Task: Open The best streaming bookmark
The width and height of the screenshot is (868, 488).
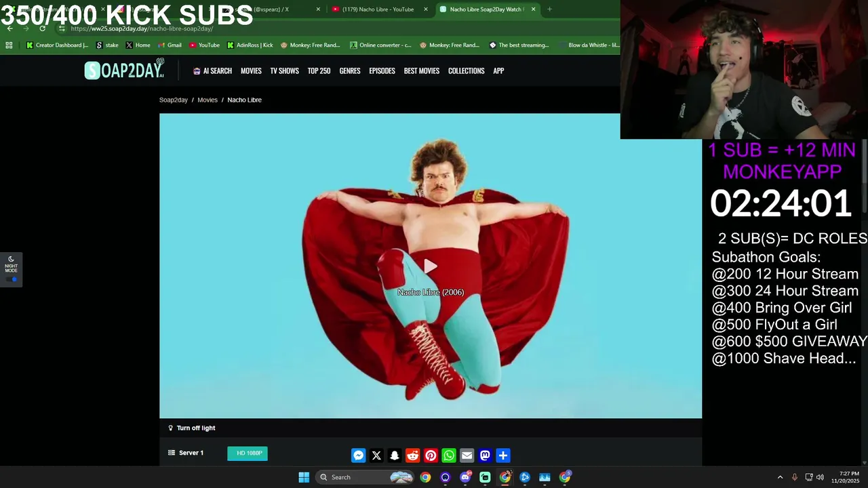Action: coord(519,45)
